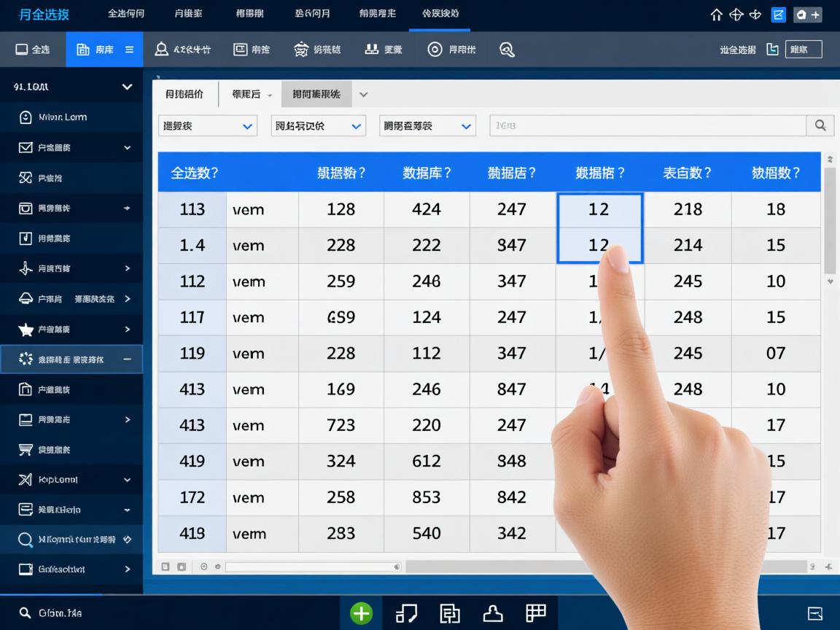The height and width of the screenshot is (630, 840).
Task: Select the monitor icon at toolbar far left
Action: point(21,49)
